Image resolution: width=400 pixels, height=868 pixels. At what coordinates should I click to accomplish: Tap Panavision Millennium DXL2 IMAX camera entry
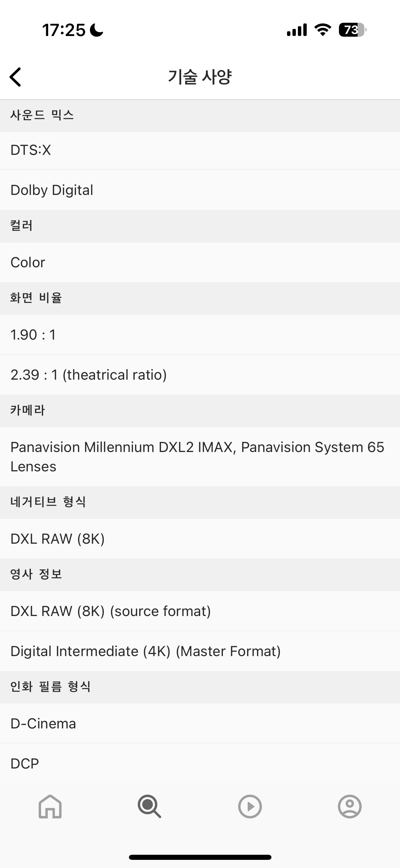pyautogui.click(x=200, y=457)
